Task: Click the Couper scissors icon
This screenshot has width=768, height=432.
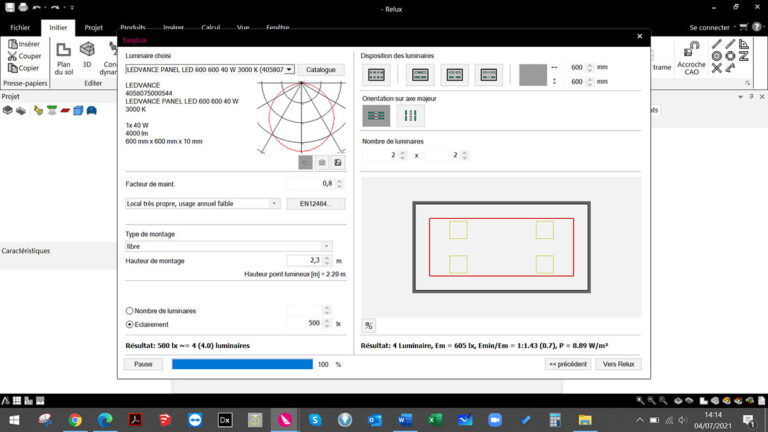Action: [11, 56]
